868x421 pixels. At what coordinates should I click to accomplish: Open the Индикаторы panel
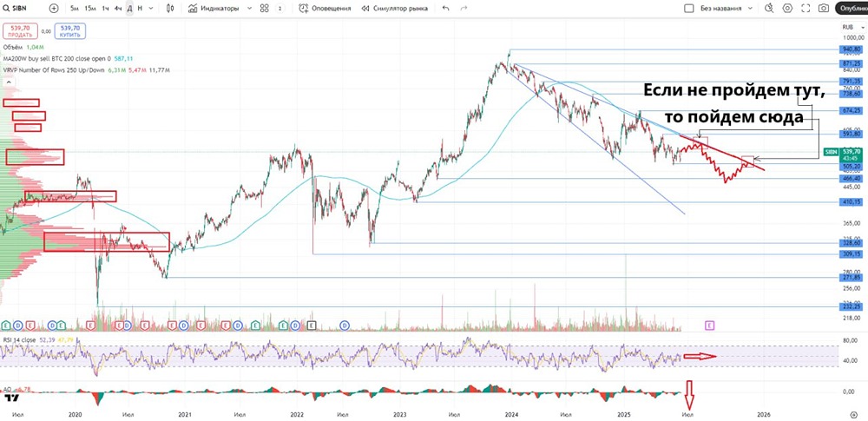coord(214,9)
